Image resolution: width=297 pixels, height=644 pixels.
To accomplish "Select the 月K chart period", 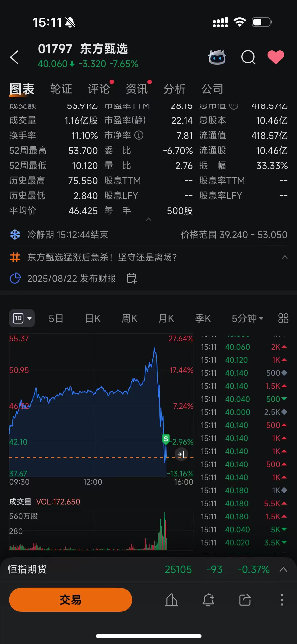I will (x=166, y=318).
